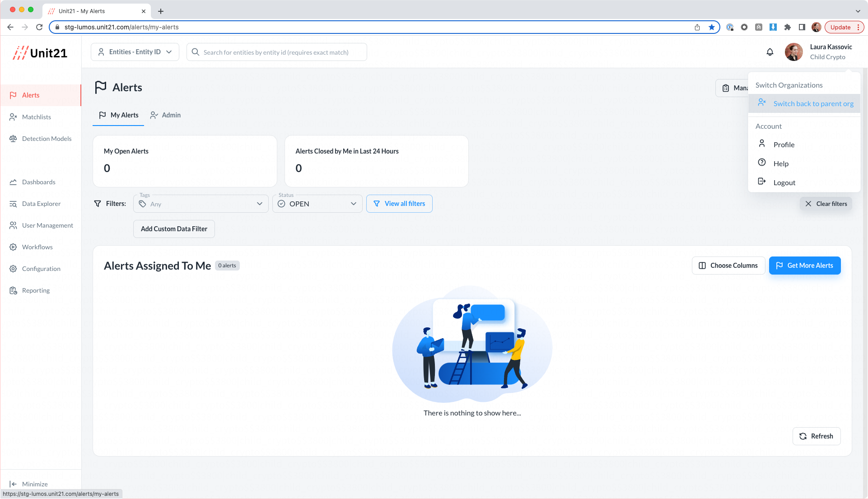Expand the Entities - Entity ID dropdown
This screenshot has height=499, width=868.
[135, 52]
